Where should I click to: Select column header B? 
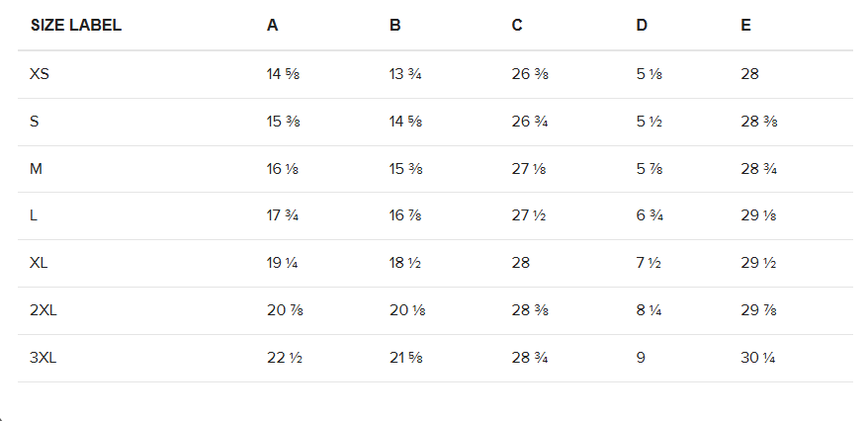395,26
